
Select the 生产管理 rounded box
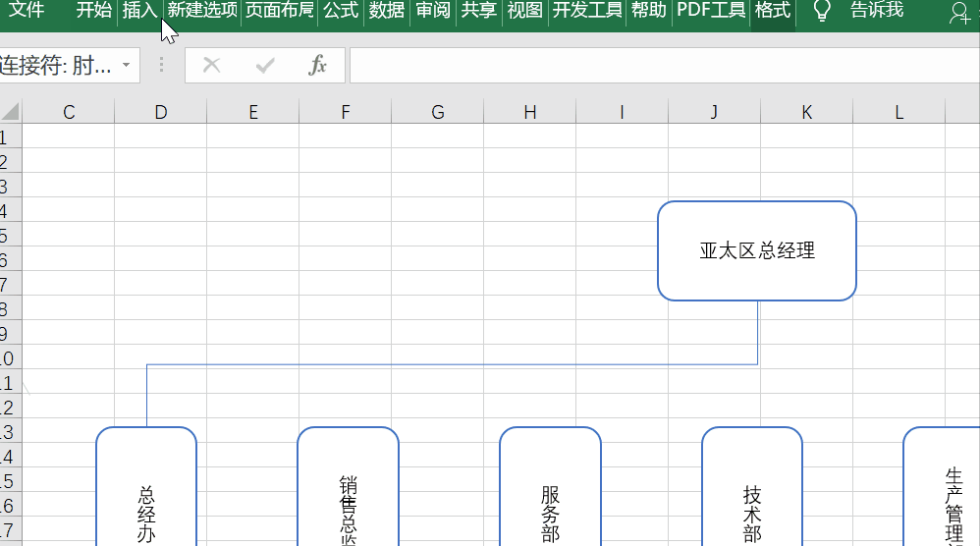942,487
